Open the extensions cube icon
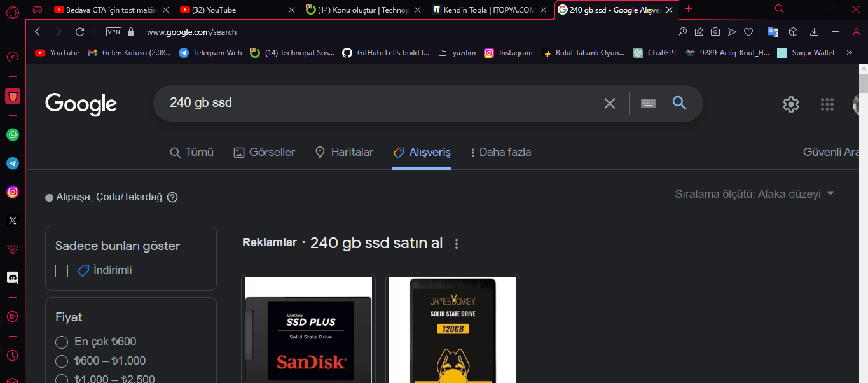868x383 pixels. (793, 32)
